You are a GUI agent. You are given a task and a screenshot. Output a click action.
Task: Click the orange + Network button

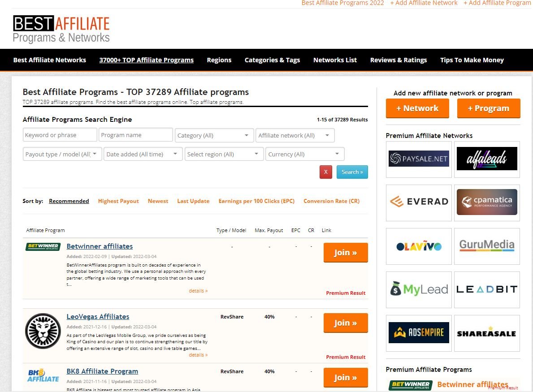pos(417,108)
